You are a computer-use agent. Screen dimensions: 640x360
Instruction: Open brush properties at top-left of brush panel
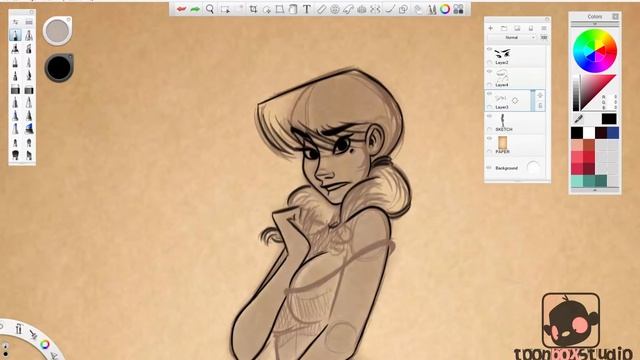pos(16,22)
